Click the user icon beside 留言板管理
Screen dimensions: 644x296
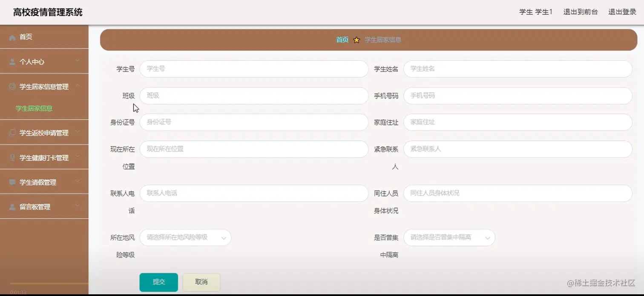[12, 207]
